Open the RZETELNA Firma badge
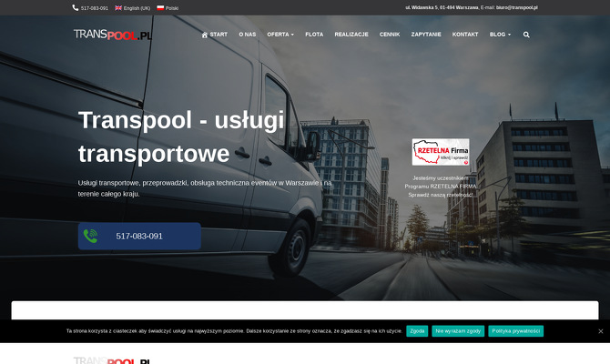 441,152
